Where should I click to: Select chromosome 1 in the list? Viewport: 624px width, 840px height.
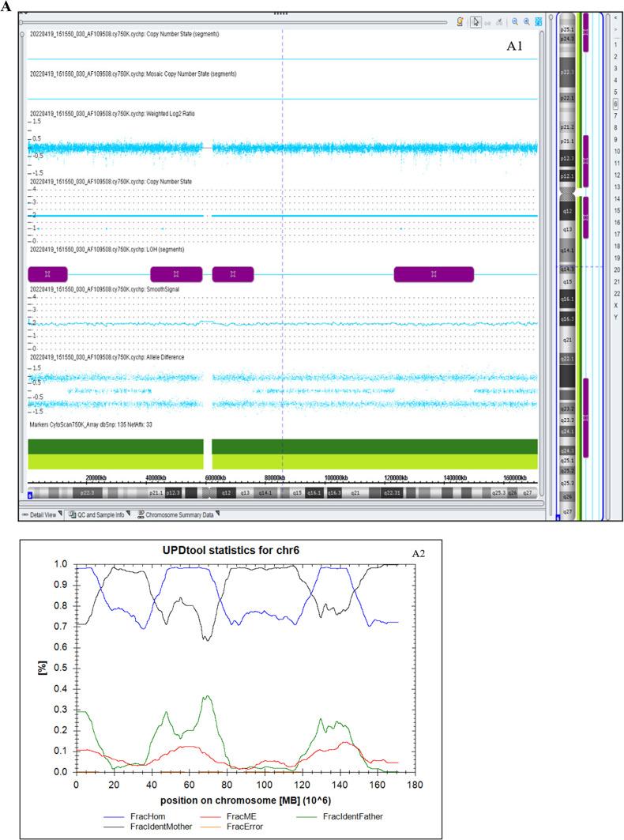pos(615,44)
